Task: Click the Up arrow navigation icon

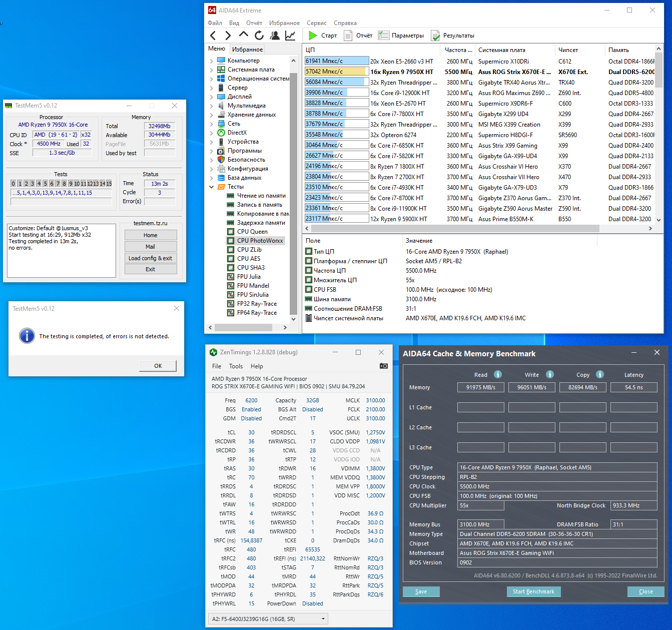Action: [x=244, y=35]
